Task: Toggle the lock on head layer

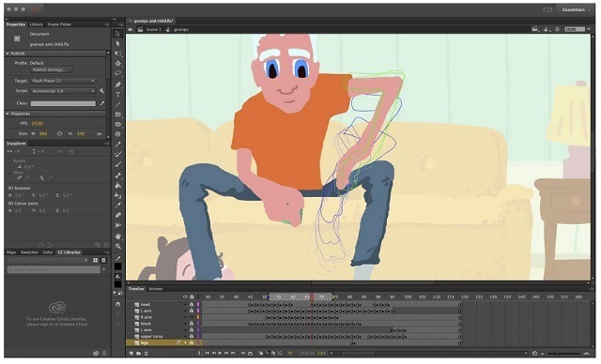Action: coord(192,305)
